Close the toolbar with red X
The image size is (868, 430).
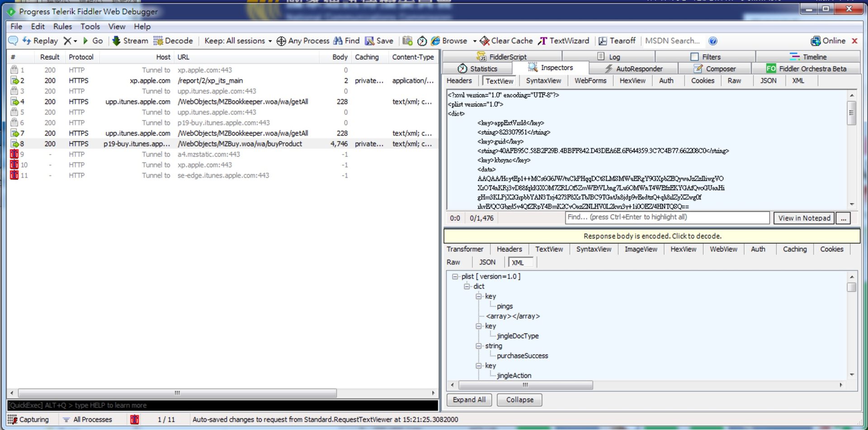(854, 41)
